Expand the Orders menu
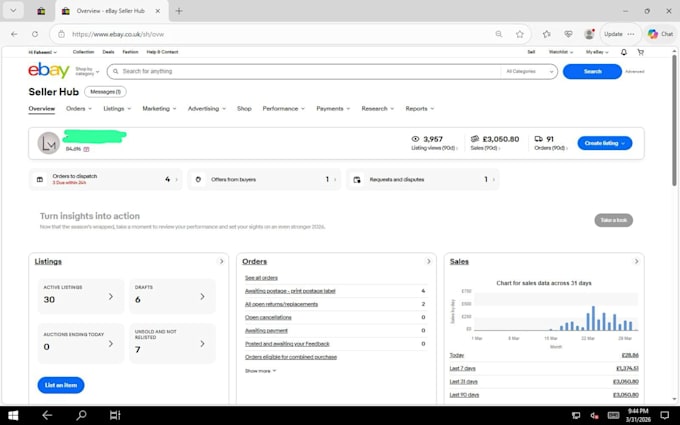Viewport: 680px width, 425px height. click(x=79, y=109)
